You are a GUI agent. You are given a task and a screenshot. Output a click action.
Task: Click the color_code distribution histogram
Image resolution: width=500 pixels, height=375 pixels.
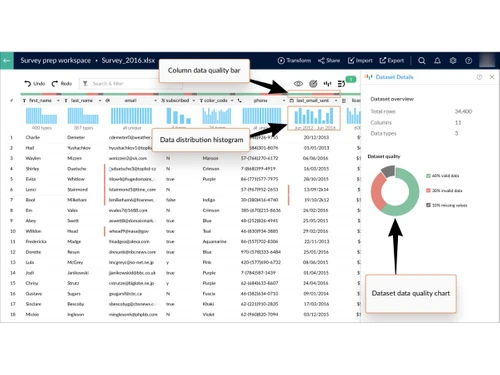click(x=217, y=116)
